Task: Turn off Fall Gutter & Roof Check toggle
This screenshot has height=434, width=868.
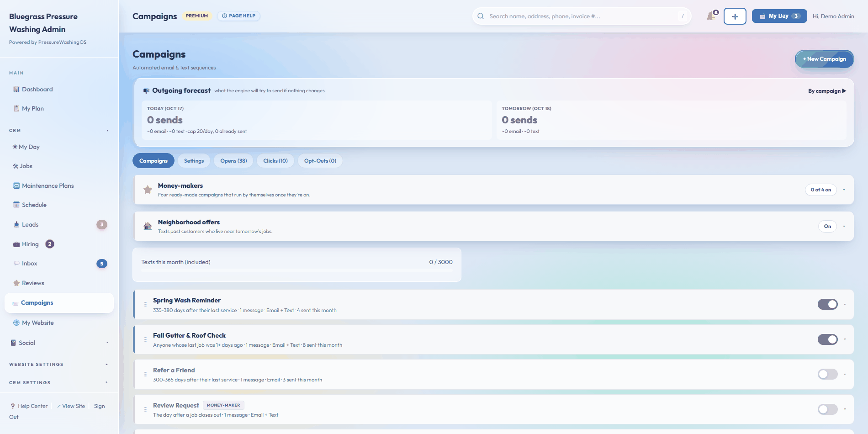Action: point(828,339)
